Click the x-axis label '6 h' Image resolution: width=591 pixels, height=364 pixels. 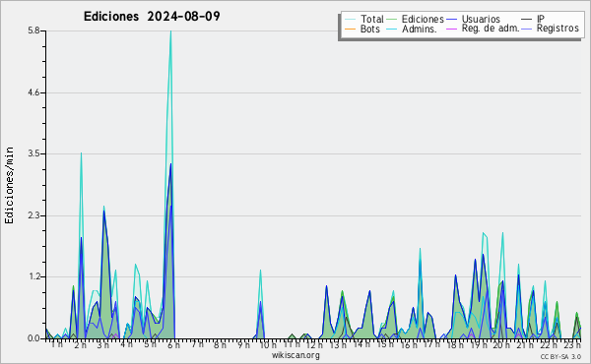(x=173, y=344)
